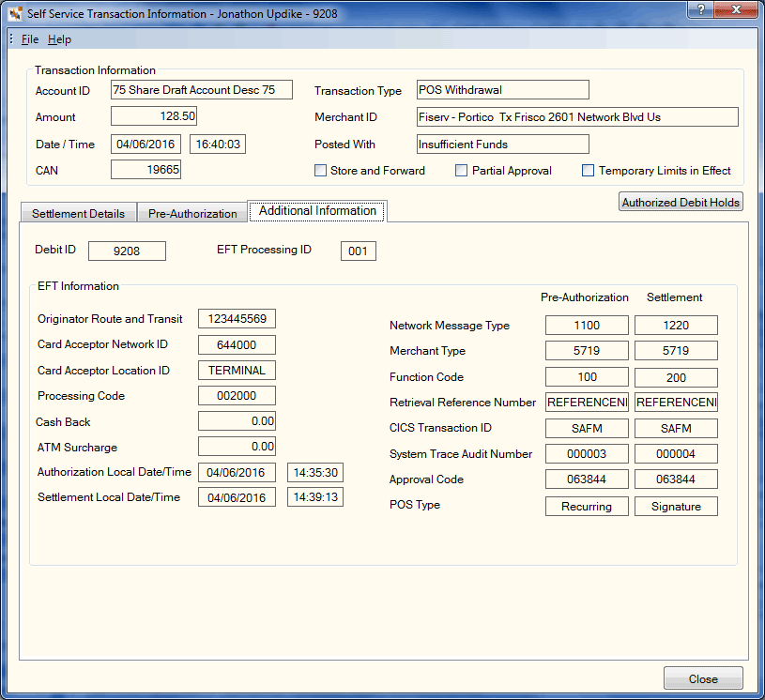Viewport: 765px width, 700px height.
Task: Click Originator Route and Transit field 123445569
Action: click(237, 318)
